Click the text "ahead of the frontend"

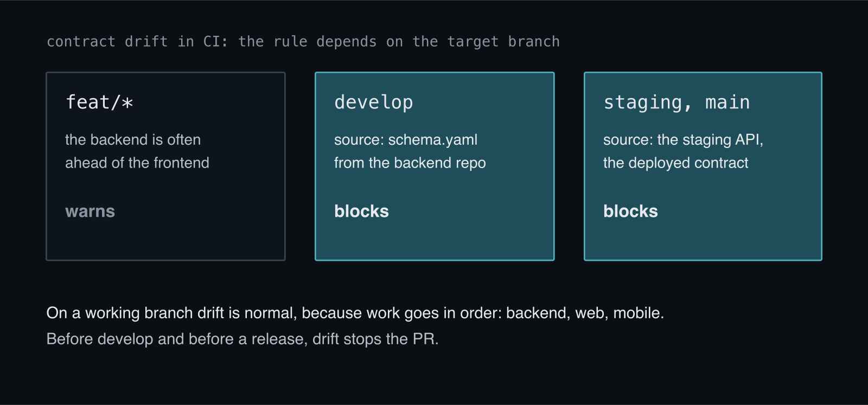pyautogui.click(x=137, y=163)
